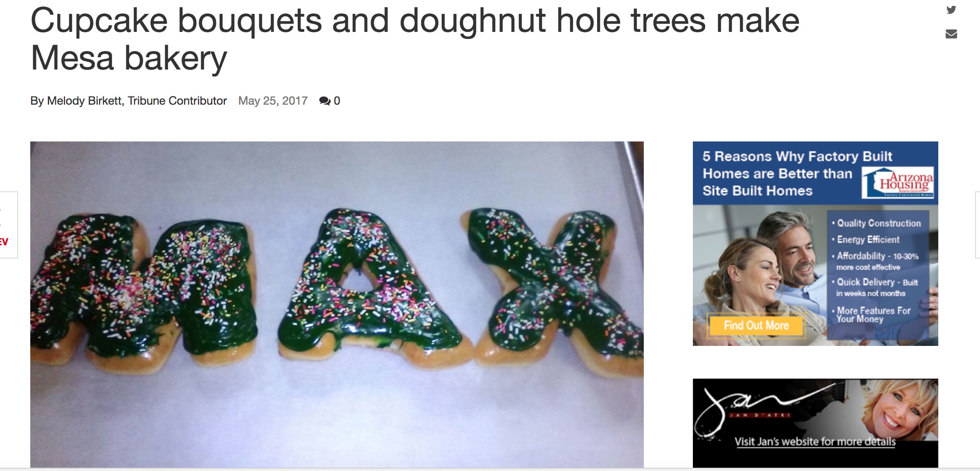Open the MAX doughnut letters photo
The width and height of the screenshot is (980, 471).
tap(337, 305)
